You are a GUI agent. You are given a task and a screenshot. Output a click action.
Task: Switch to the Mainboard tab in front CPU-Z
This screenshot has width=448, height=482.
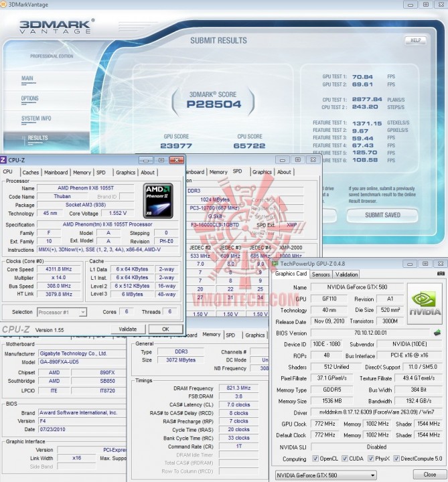click(x=56, y=173)
